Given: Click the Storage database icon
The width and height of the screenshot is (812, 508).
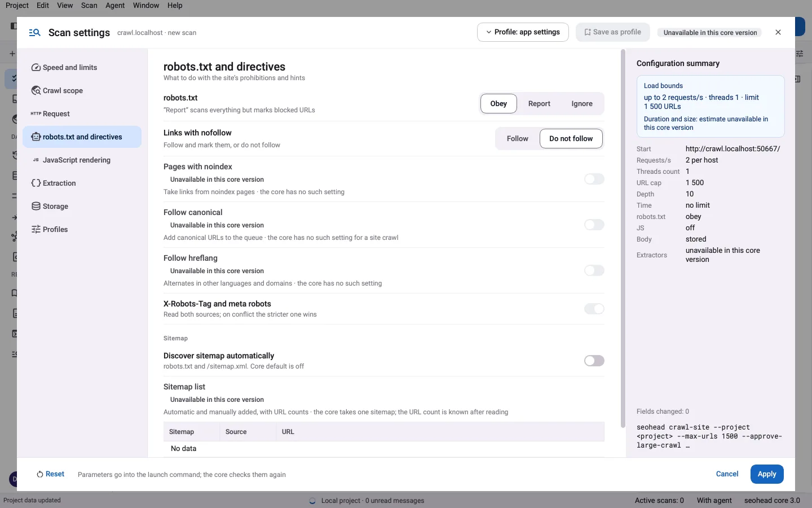Looking at the screenshot, I should [36, 207].
